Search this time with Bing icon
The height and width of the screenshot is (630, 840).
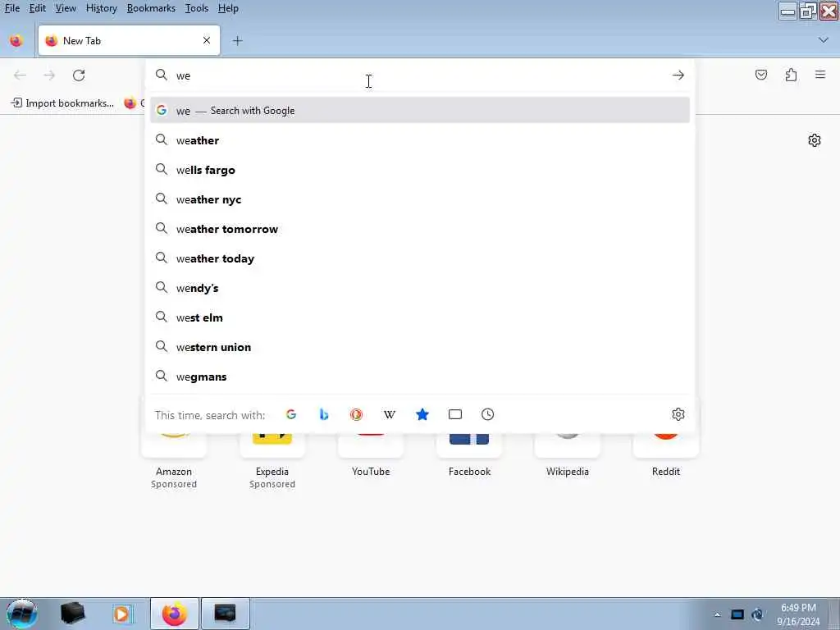(x=323, y=414)
